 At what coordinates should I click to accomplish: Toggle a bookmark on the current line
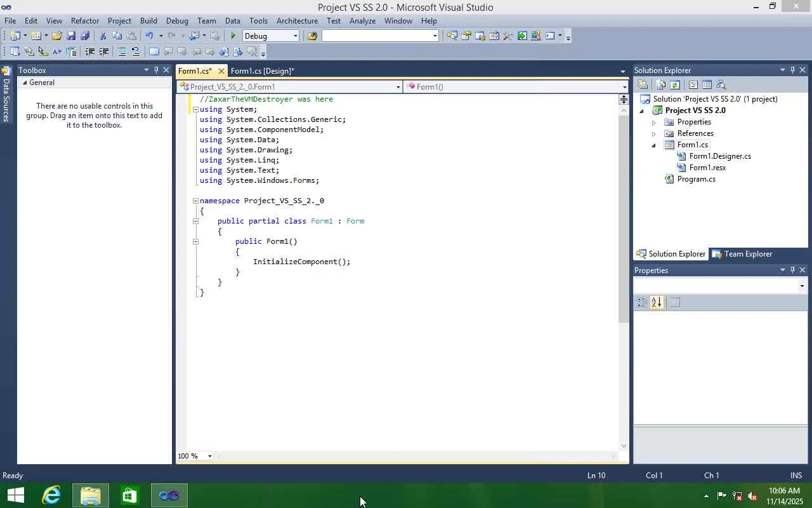tap(154, 51)
